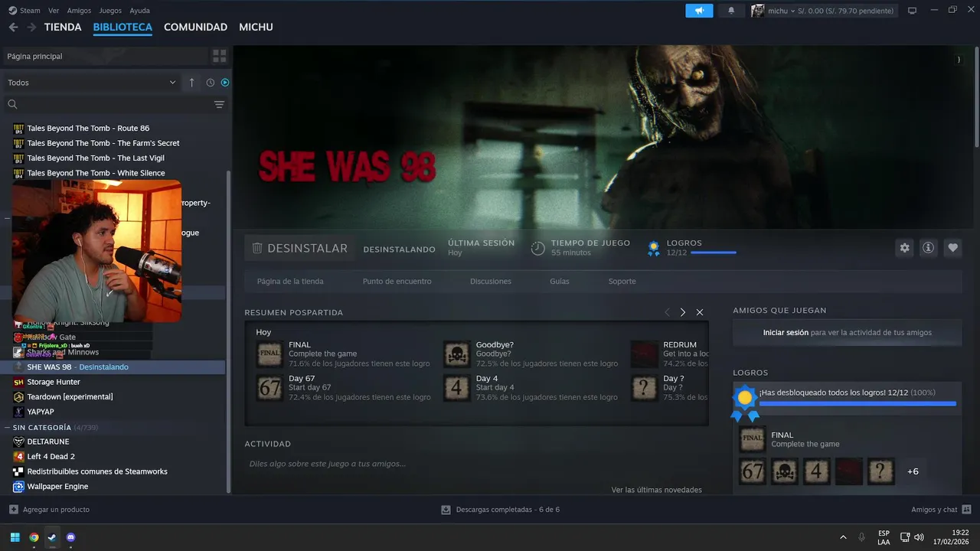Open Punto de encuentro tab
The width and height of the screenshot is (980, 551).
[x=397, y=281]
